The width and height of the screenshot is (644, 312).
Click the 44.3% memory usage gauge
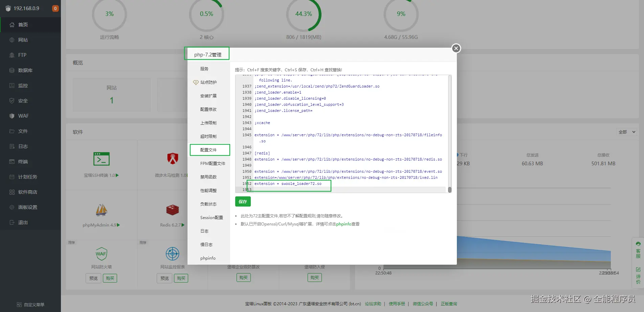coord(304,14)
